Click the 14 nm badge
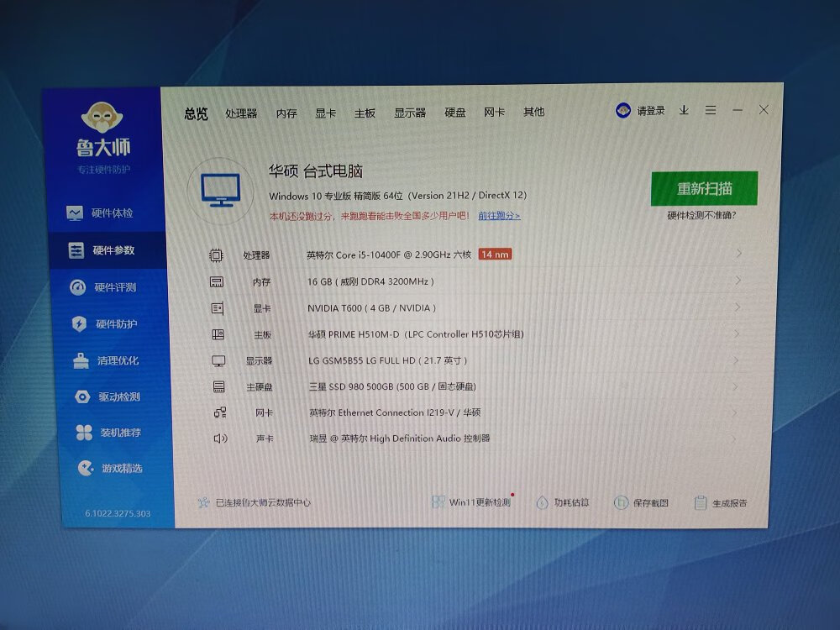 click(x=495, y=254)
